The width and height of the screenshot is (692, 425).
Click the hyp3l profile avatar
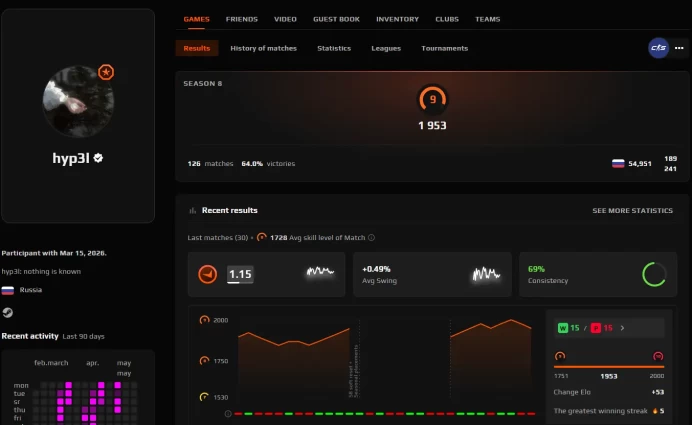click(78, 102)
